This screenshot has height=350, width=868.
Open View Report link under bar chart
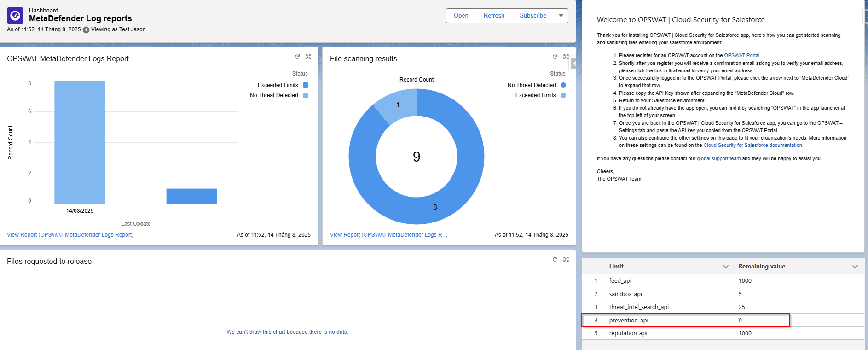(70, 235)
